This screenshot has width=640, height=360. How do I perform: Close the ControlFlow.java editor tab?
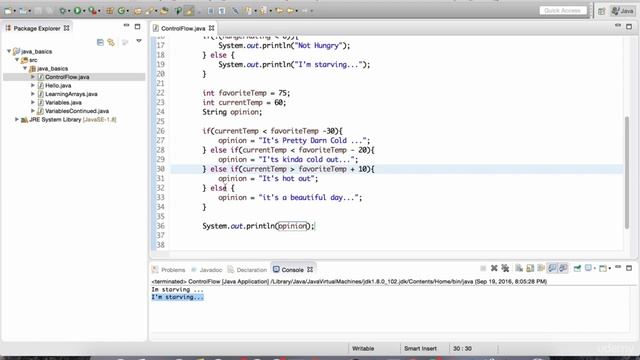pyautogui.click(x=211, y=28)
